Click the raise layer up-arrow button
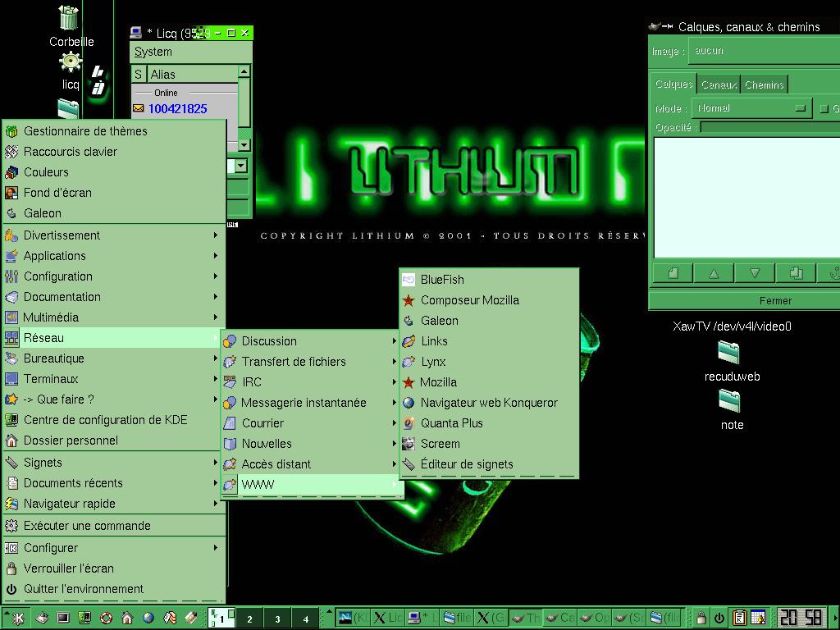840x630 pixels. pos(714,273)
